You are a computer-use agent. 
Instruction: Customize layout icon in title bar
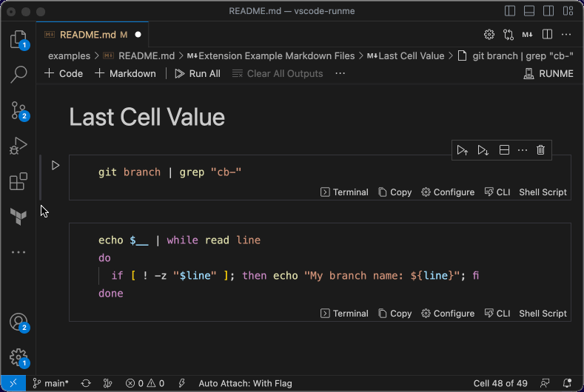[x=568, y=11]
